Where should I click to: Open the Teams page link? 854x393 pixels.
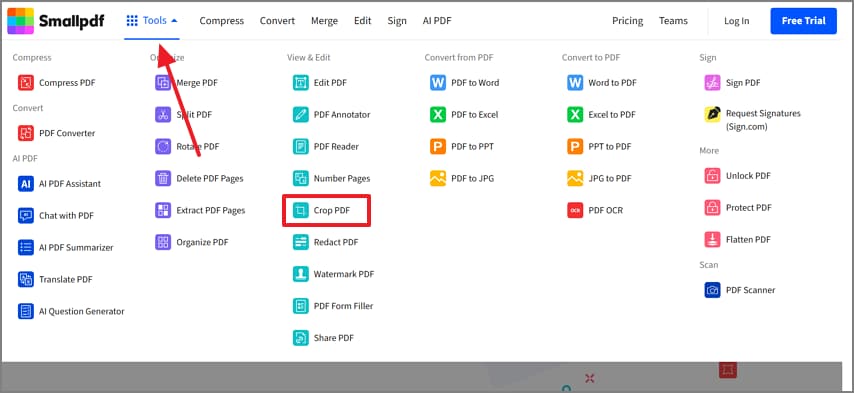(x=673, y=21)
